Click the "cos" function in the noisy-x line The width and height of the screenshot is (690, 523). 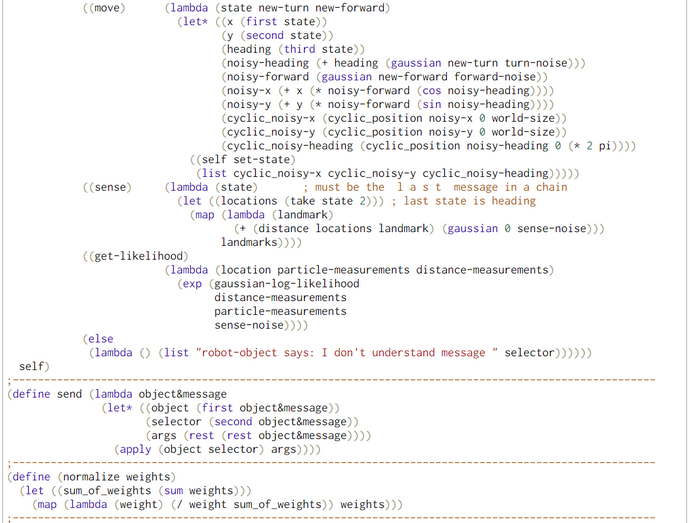click(x=432, y=91)
